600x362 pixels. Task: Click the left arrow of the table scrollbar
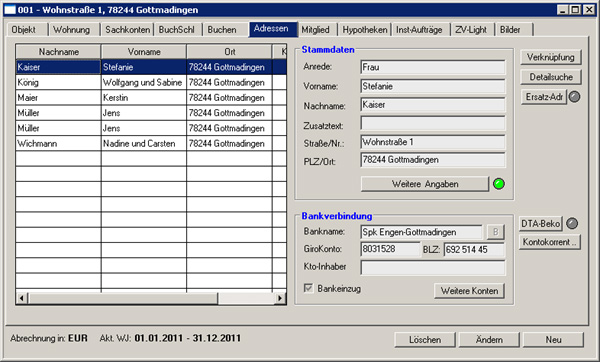point(22,298)
